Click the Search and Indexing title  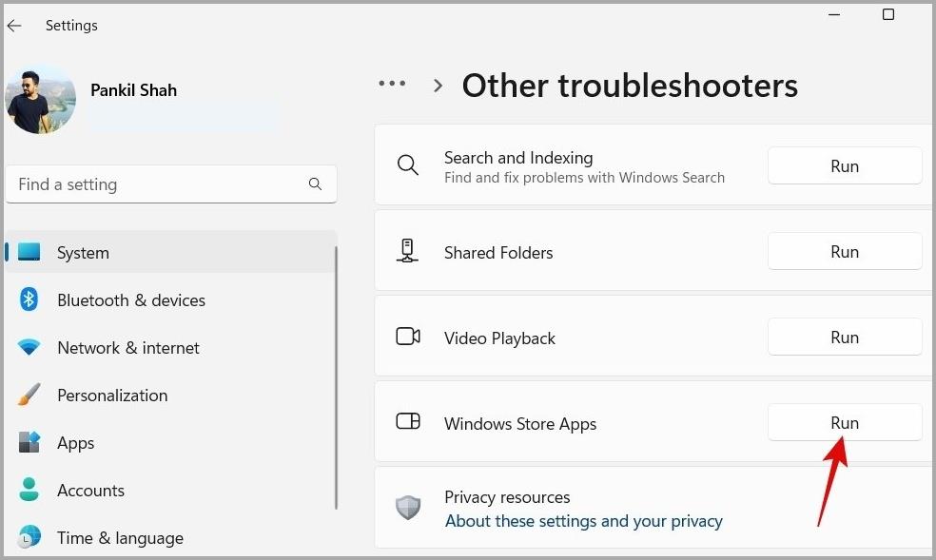point(518,158)
